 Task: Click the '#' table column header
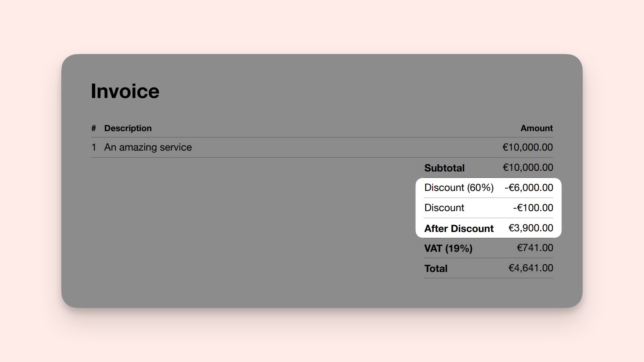[x=93, y=128]
